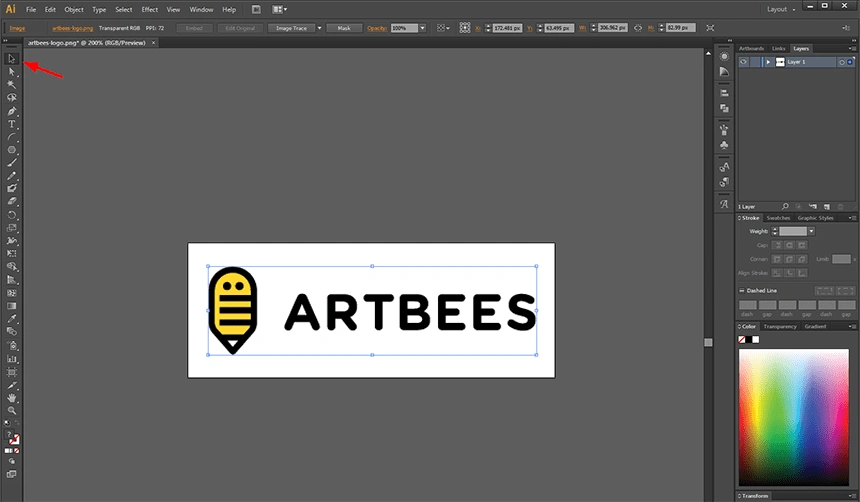Click the Mask button
860x502 pixels.
click(344, 28)
